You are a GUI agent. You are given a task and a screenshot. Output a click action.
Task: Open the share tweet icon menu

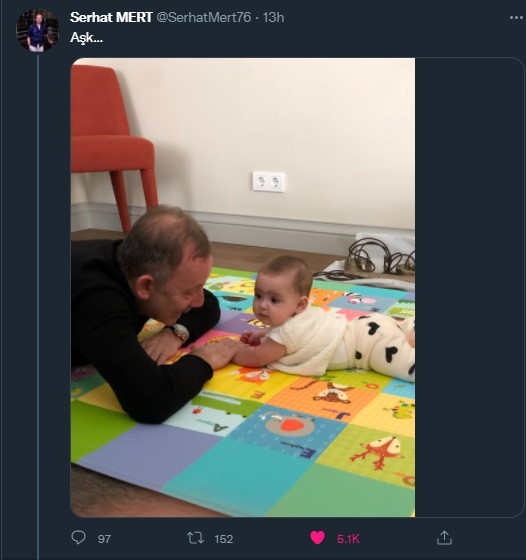click(444, 538)
